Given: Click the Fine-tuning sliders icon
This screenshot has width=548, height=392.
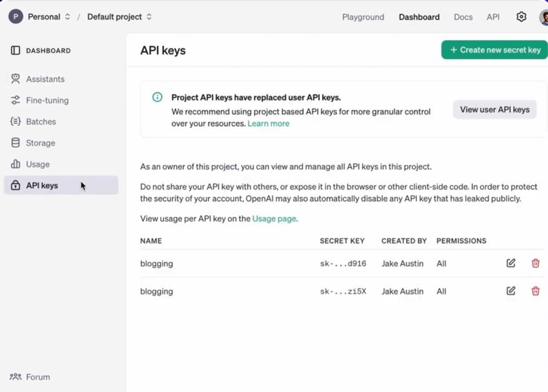Looking at the screenshot, I should pos(15,100).
